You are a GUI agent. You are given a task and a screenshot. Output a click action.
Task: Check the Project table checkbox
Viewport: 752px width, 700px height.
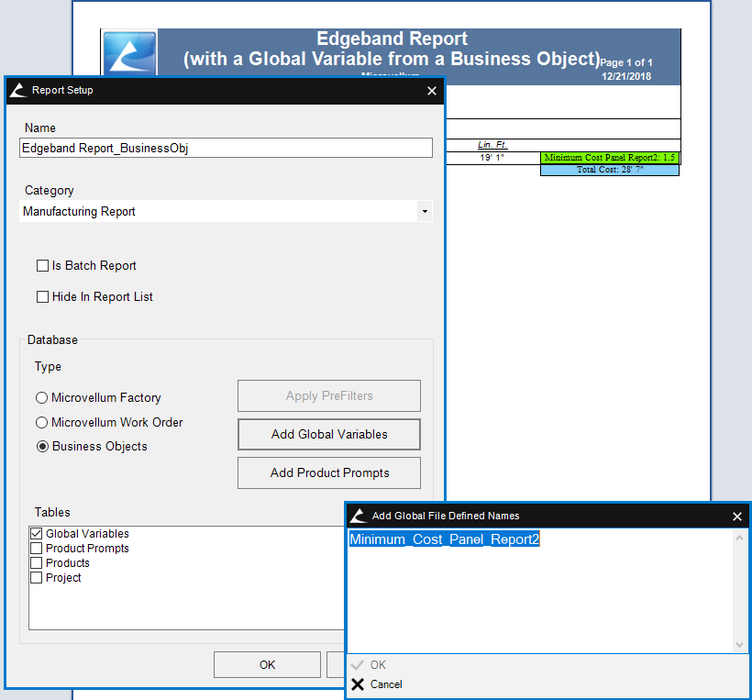coord(37,578)
